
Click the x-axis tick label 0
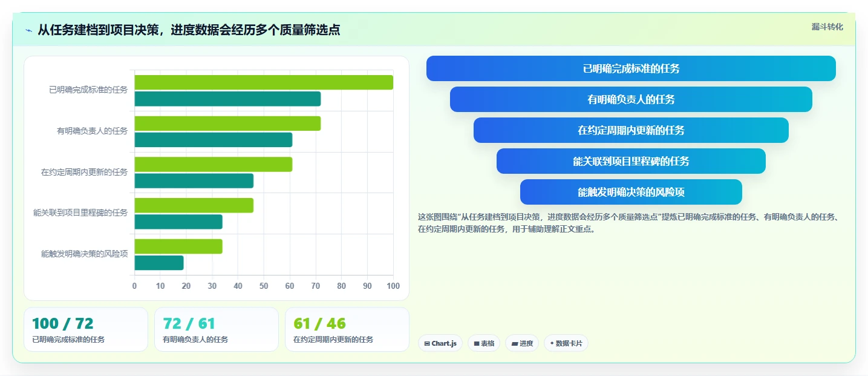click(x=134, y=286)
